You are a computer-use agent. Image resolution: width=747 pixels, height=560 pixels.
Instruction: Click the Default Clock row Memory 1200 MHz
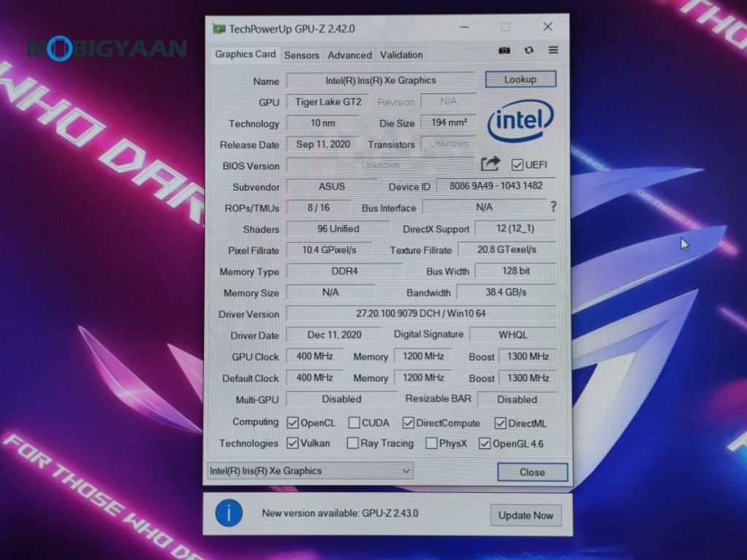[423, 378]
